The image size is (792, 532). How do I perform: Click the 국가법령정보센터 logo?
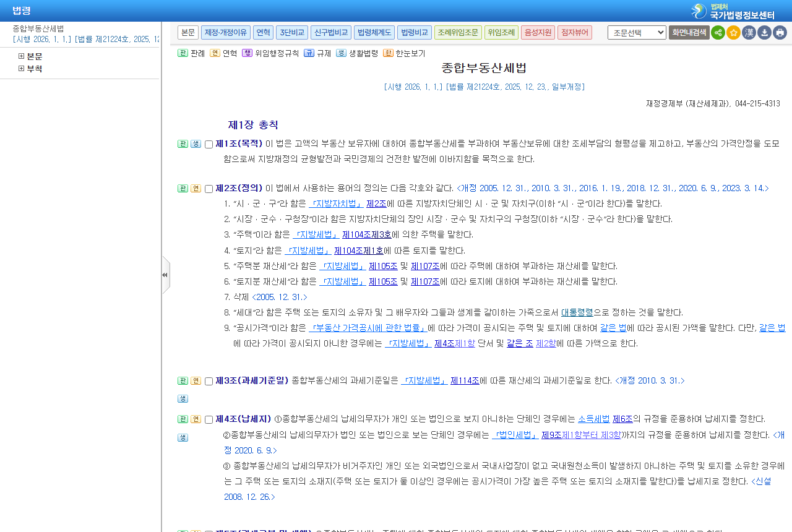[733, 11]
